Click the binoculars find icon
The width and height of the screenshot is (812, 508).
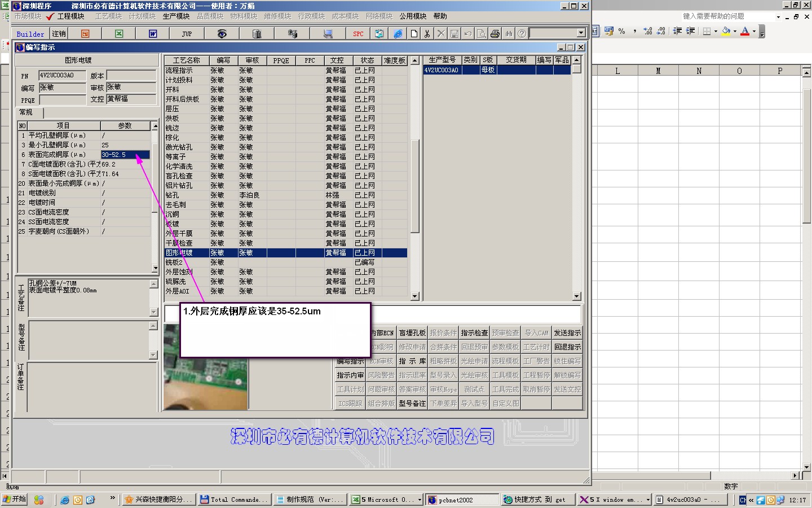(x=509, y=34)
